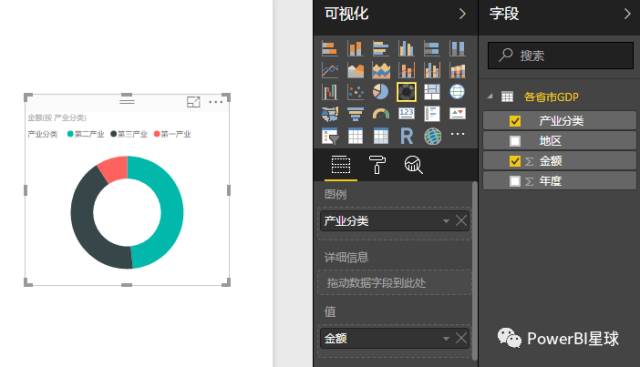
Task: Uncheck the 产业分类 field checkbox
Action: pos(515,121)
